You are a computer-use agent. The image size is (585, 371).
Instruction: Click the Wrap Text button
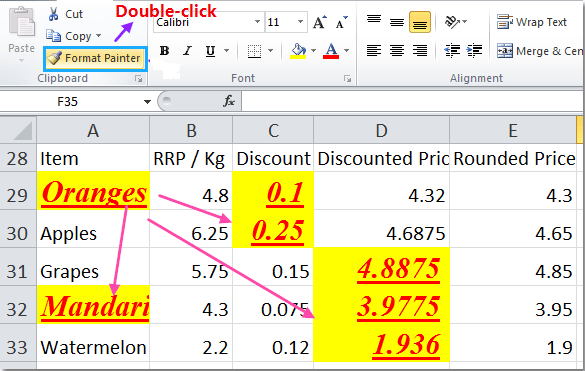click(532, 22)
